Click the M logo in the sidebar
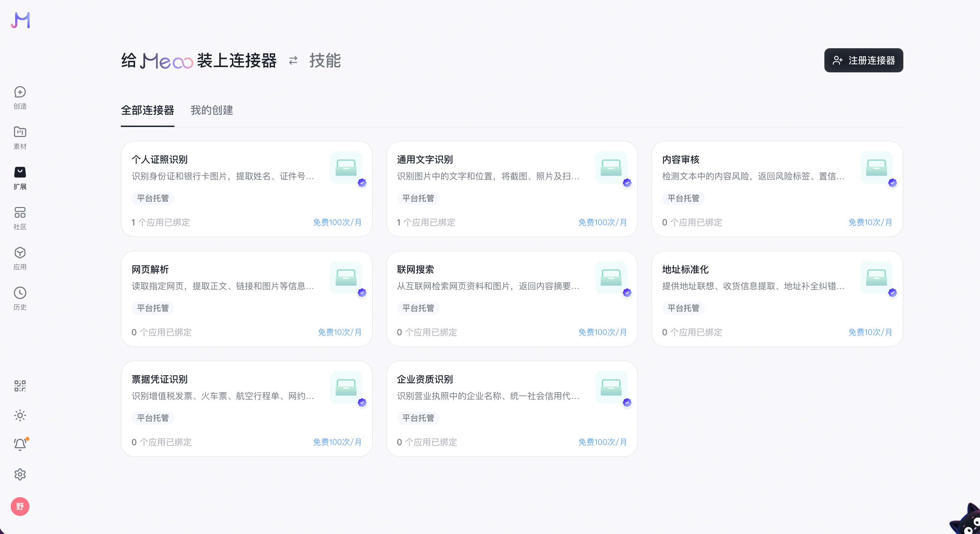 point(20,20)
